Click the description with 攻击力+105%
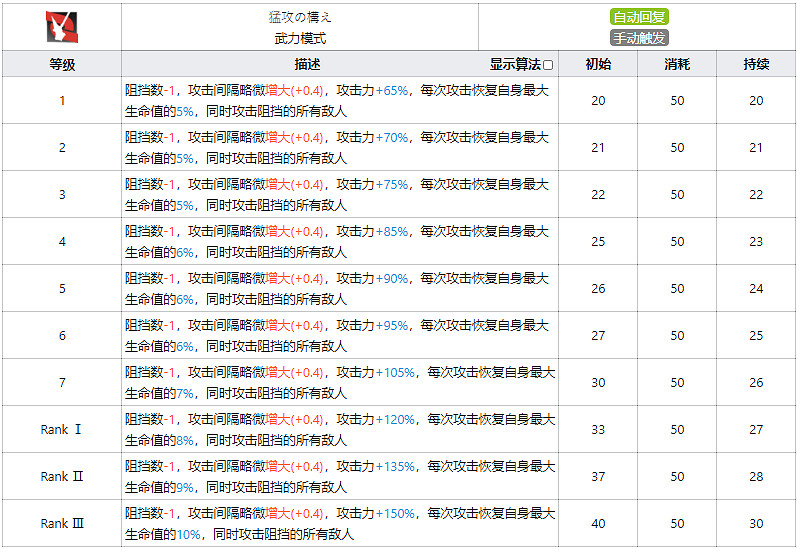Screen dimensions: 801x552 coord(340,382)
